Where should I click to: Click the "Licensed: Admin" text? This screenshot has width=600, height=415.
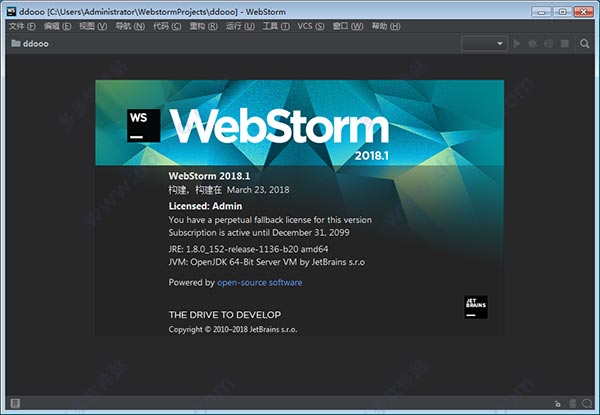(x=205, y=206)
